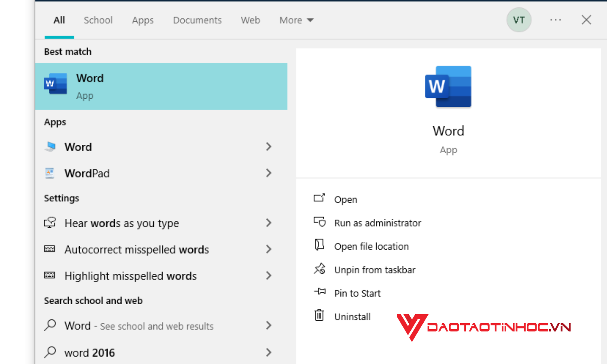Click the Word icon in Best match
607x364 pixels.
(55, 84)
